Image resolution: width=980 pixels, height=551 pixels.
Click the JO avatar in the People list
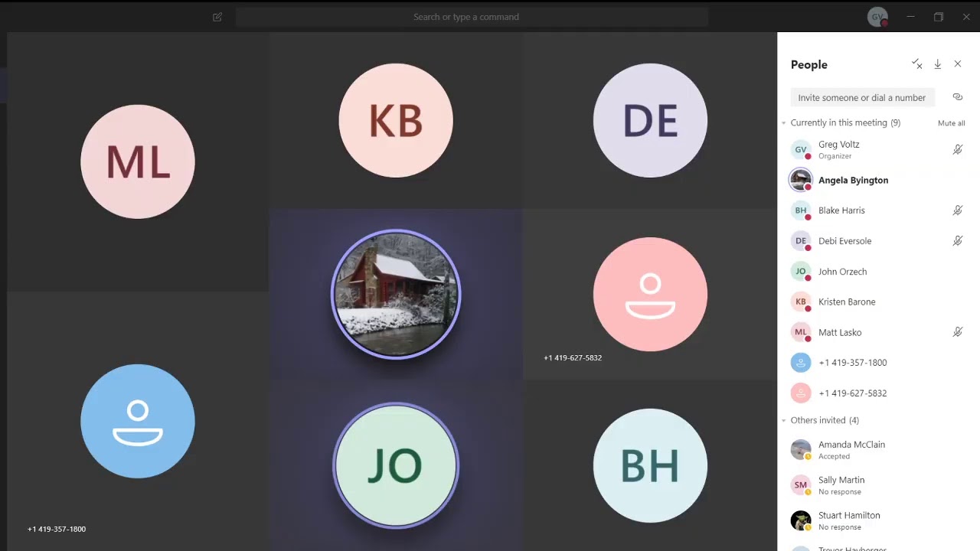click(801, 271)
